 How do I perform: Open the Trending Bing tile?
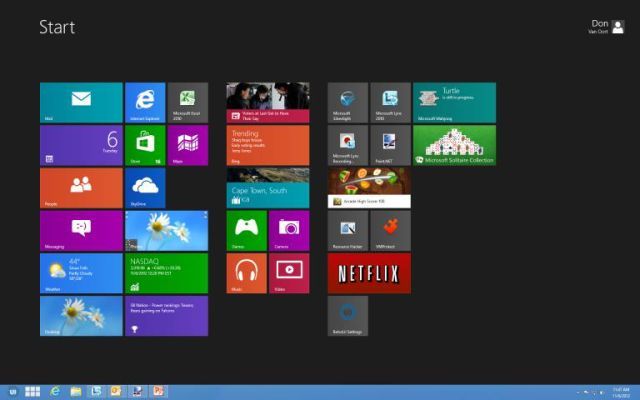point(267,145)
